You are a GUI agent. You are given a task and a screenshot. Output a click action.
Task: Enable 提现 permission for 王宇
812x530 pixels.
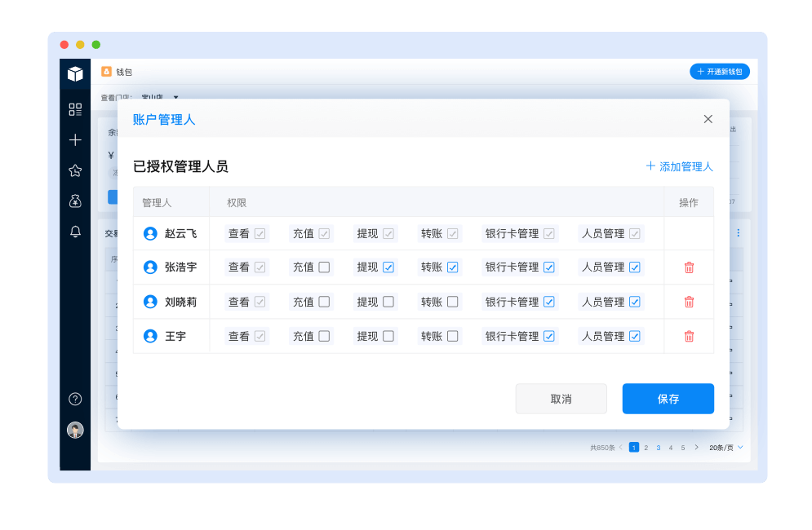pyautogui.click(x=388, y=336)
